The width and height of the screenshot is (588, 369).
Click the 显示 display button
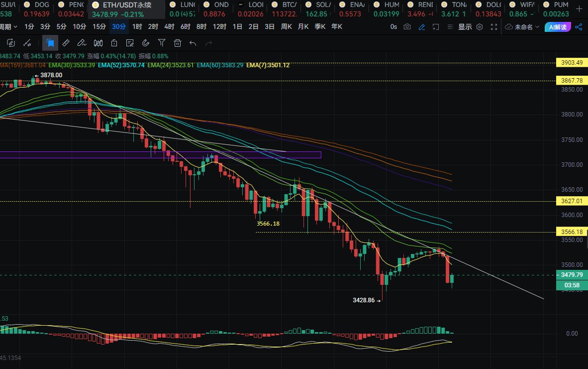(x=465, y=27)
